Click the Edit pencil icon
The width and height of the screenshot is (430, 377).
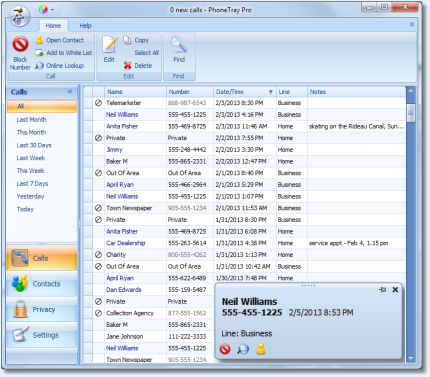[x=109, y=44]
